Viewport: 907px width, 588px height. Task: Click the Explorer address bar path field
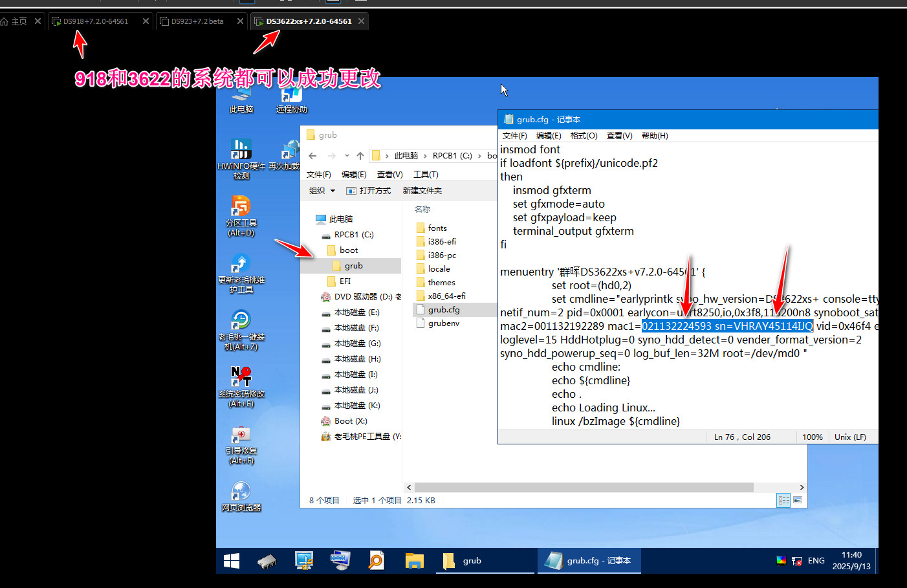[433, 156]
